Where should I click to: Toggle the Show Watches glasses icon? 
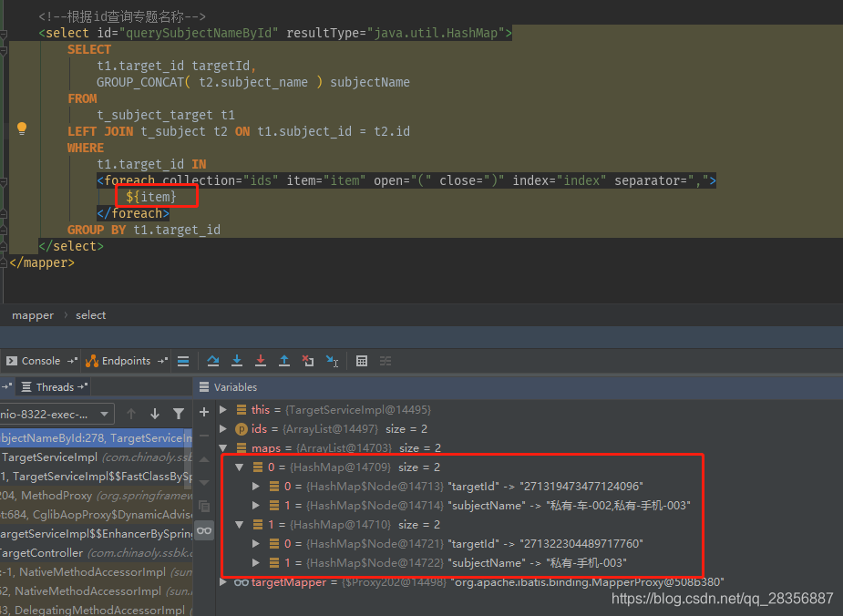(x=204, y=531)
